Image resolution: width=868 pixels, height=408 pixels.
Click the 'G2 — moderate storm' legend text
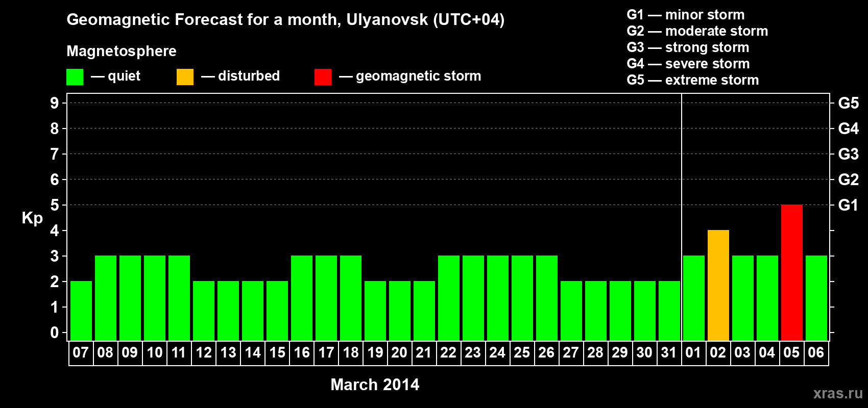click(x=697, y=31)
